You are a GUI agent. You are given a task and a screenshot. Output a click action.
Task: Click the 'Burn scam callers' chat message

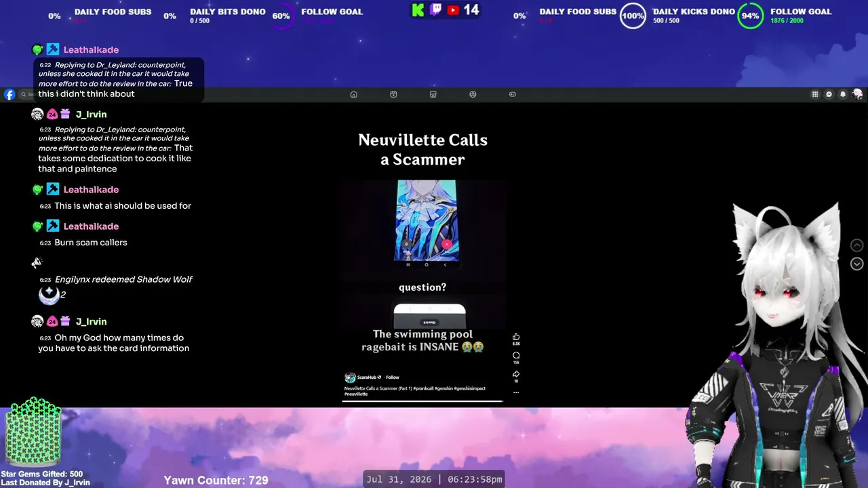coord(91,242)
